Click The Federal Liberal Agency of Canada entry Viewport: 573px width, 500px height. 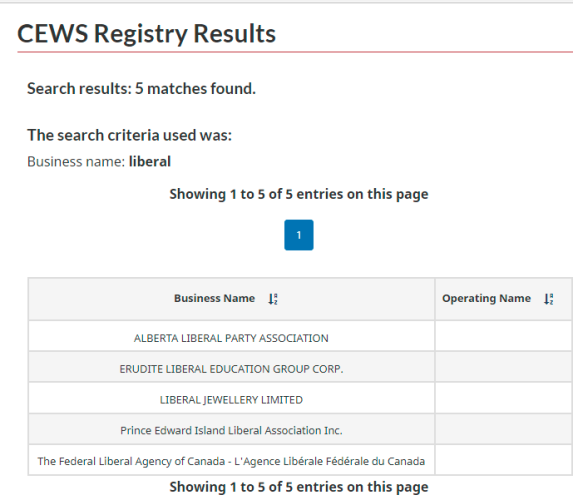tap(231, 461)
